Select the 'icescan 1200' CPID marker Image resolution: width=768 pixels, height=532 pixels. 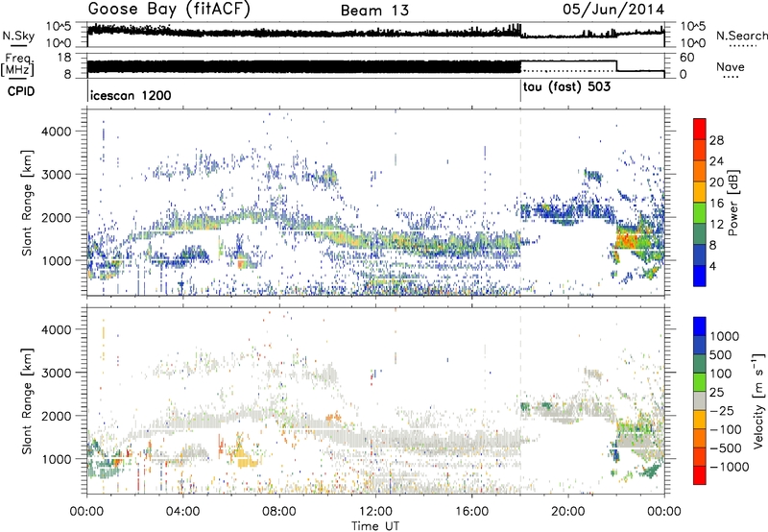(131, 95)
